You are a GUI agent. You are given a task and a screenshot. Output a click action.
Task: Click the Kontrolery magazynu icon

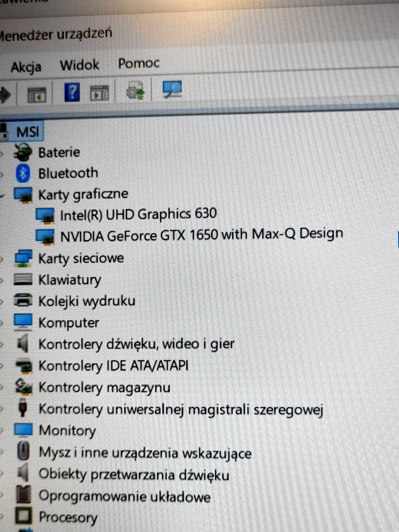(23, 387)
